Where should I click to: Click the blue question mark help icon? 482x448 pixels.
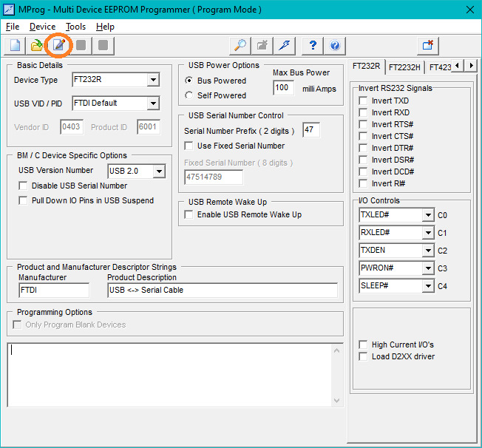pyautogui.click(x=313, y=46)
